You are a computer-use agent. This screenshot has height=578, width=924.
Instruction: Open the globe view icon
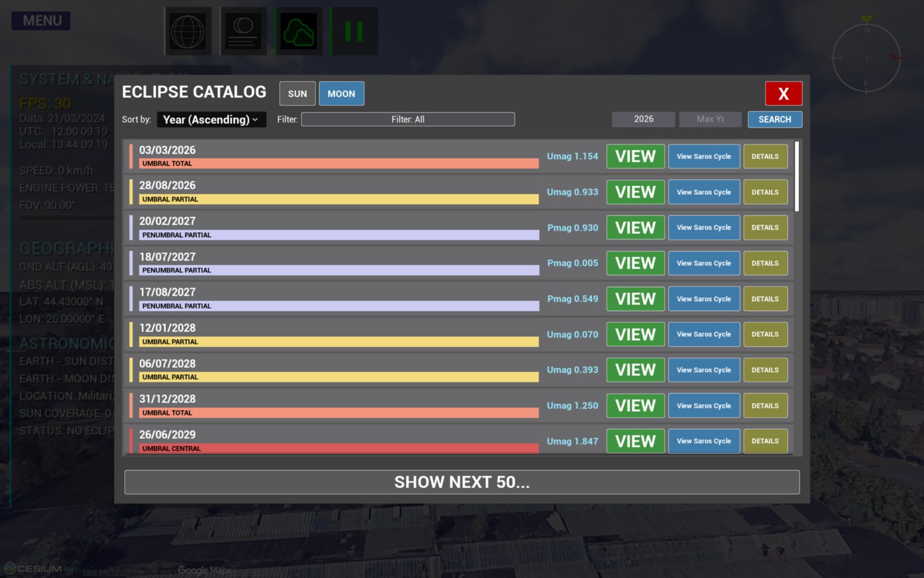tap(188, 31)
